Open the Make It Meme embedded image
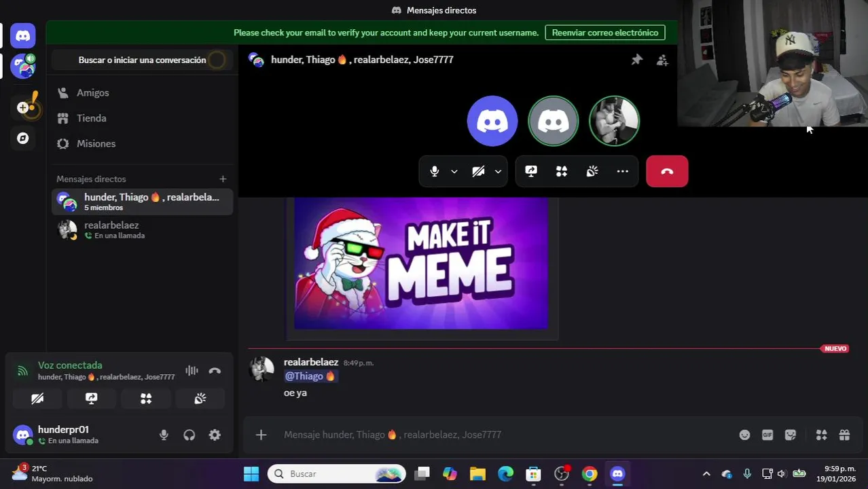868x489 pixels. (x=421, y=263)
